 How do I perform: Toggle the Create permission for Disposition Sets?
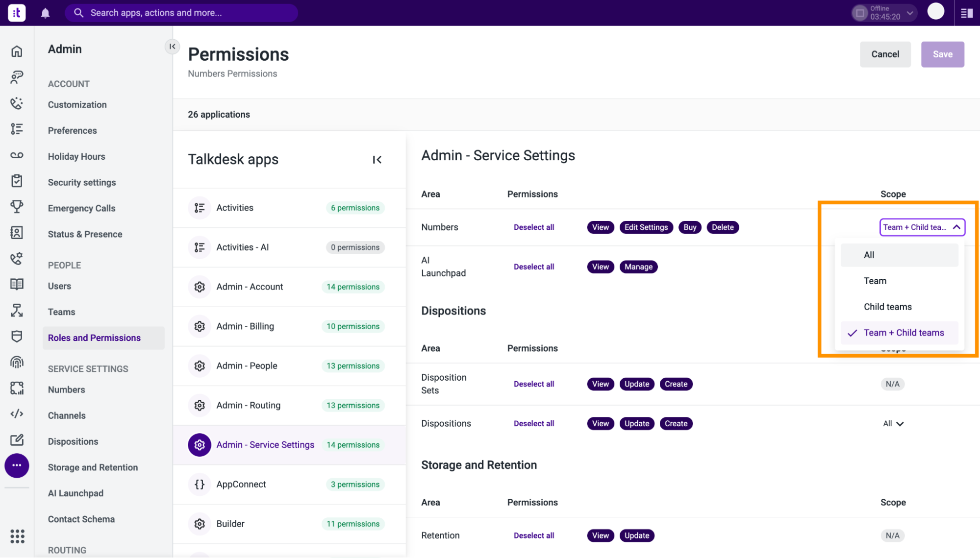[676, 384]
